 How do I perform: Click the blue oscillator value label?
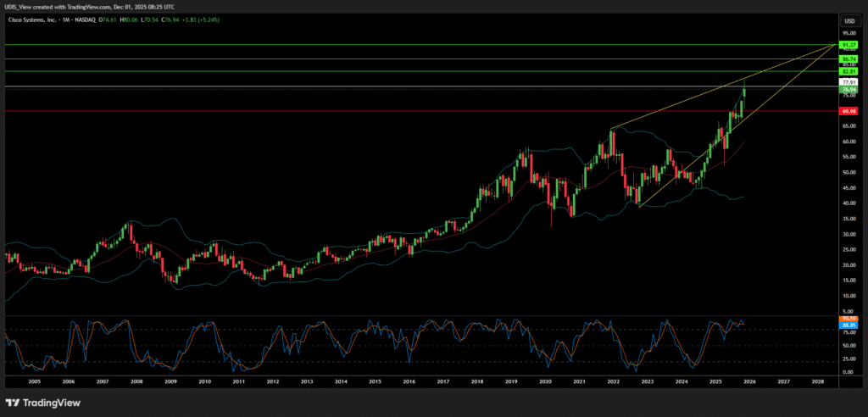[x=849, y=325]
